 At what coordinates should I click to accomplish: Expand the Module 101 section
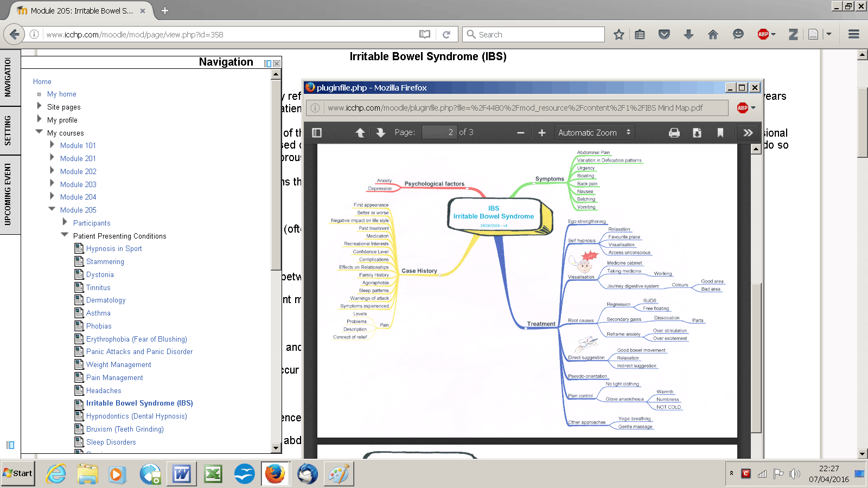point(52,145)
